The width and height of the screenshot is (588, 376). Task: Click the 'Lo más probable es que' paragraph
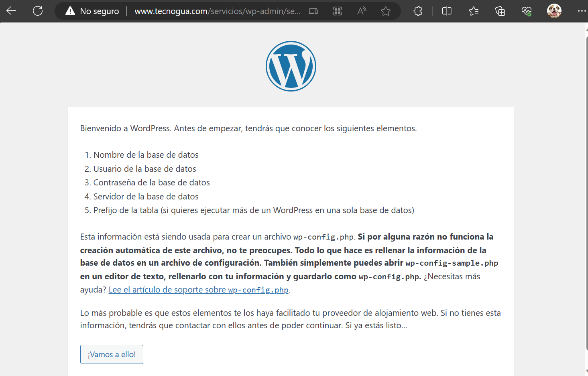point(291,319)
